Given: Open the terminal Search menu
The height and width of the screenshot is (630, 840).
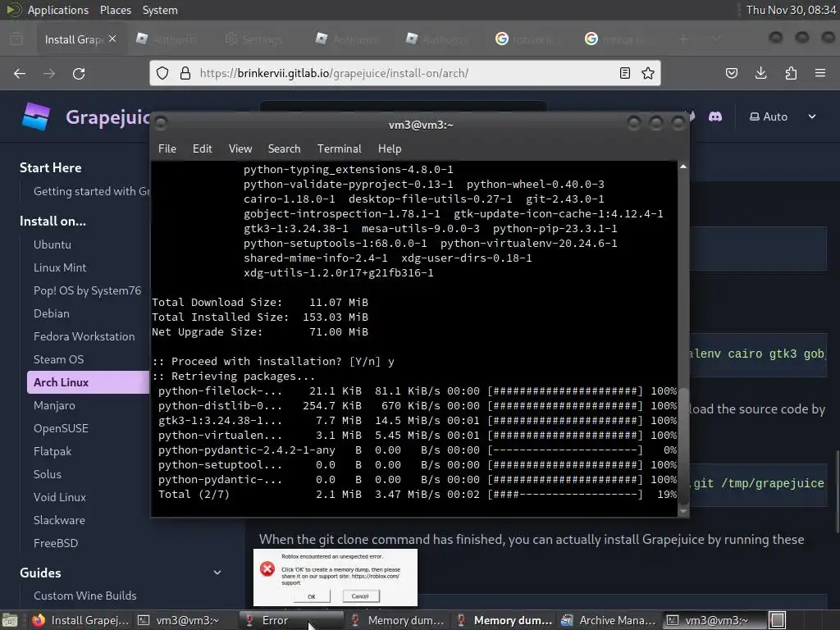Looking at the screenshot, I should (284, 149).
